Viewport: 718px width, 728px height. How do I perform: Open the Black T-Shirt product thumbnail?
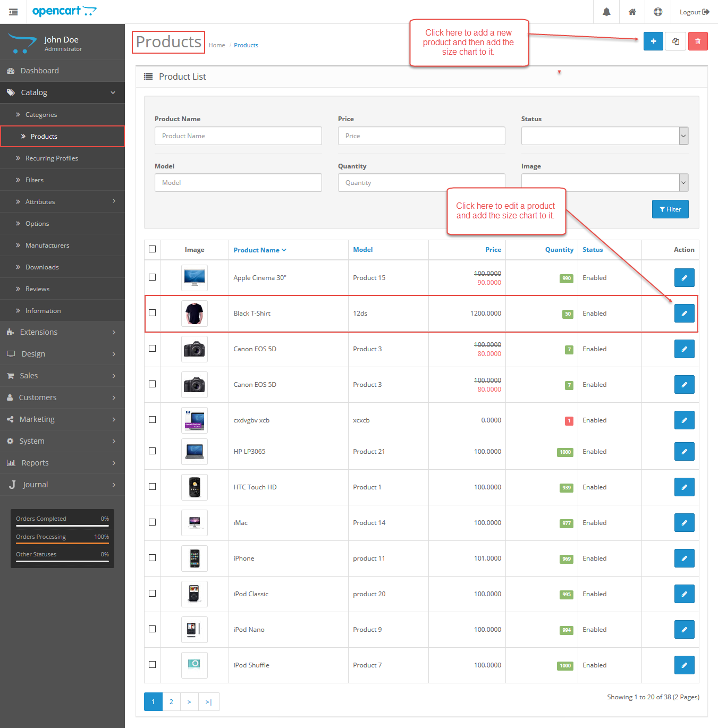click(195, 314)
